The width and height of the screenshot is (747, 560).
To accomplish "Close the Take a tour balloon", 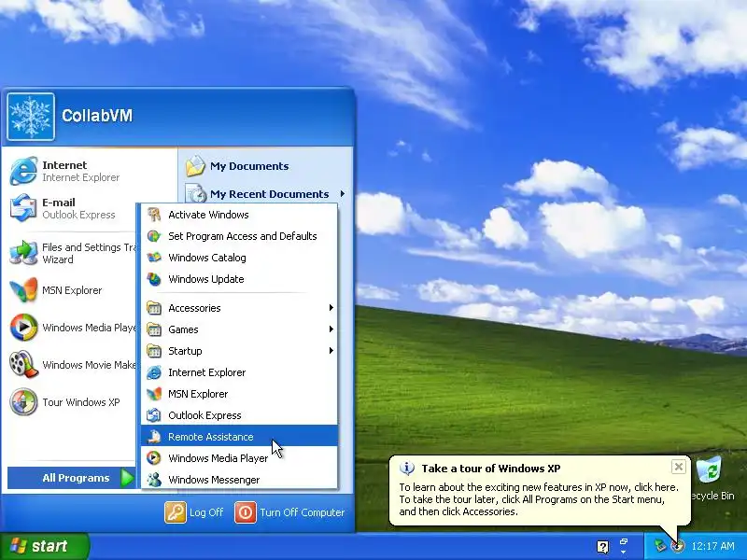I will coord(679,467).
